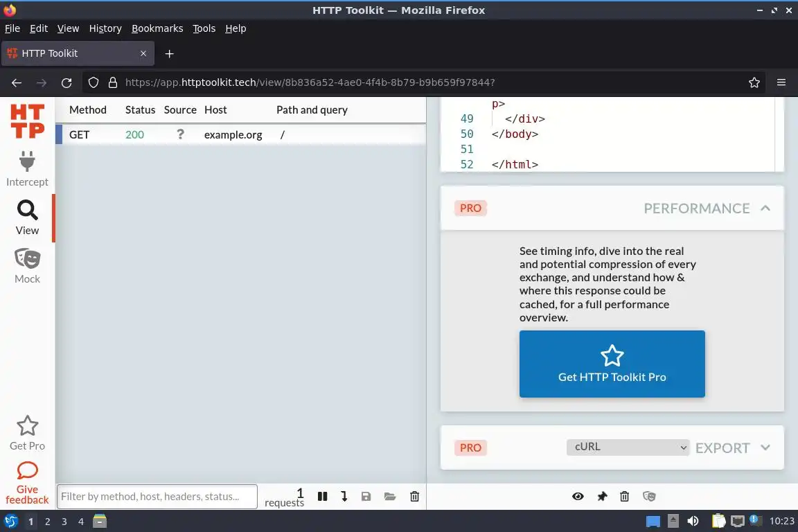The image size is (798, 532).
Task: Open the Tools menu
Action: [204, 28]
